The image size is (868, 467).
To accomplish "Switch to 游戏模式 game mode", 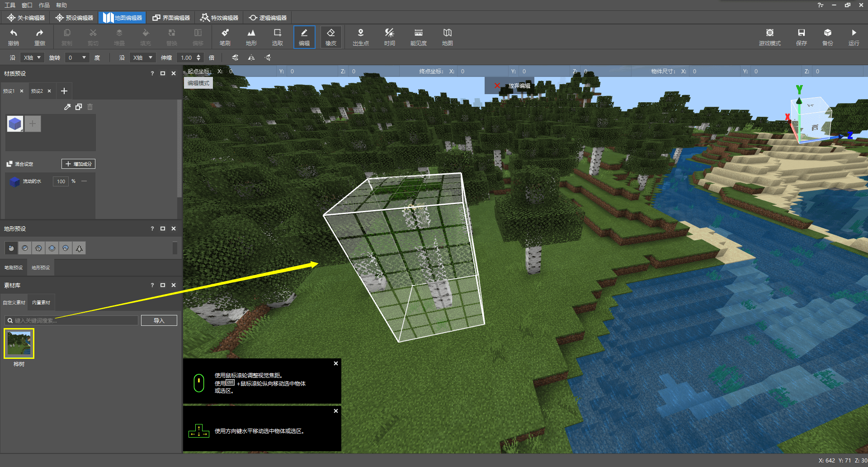I will coord(770,37).
